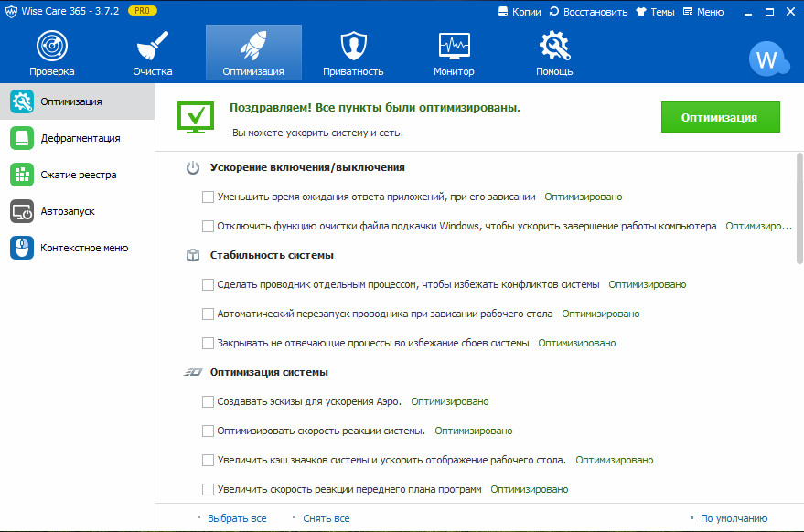804x532 pixels.
Task: Click the sidebar Оптимизация gear icon
Action: (x=22, y=101)
